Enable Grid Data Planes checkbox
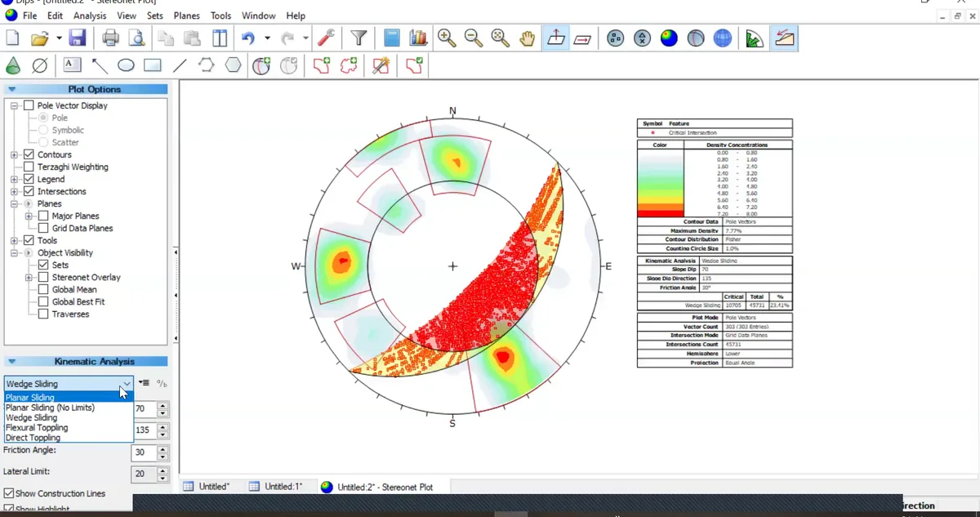 coord(44,228)
